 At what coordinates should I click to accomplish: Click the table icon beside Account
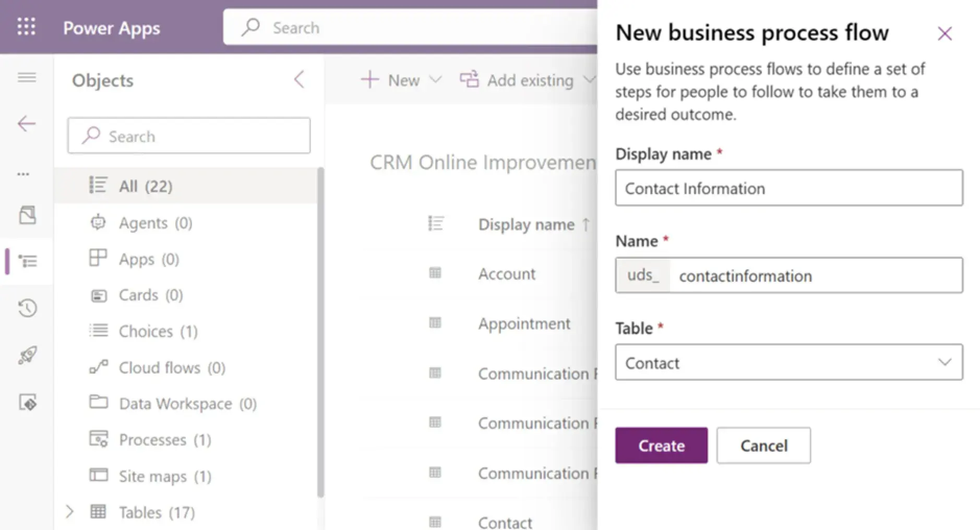pyautogui.click(x=435, y=273)
